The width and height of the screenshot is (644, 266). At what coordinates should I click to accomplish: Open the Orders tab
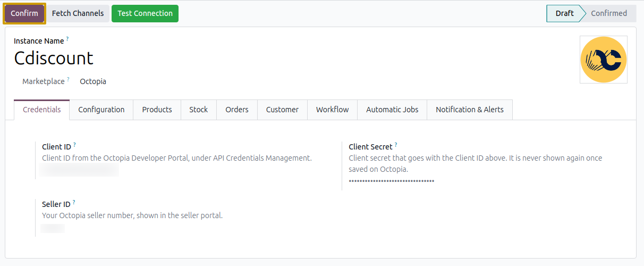237,110
